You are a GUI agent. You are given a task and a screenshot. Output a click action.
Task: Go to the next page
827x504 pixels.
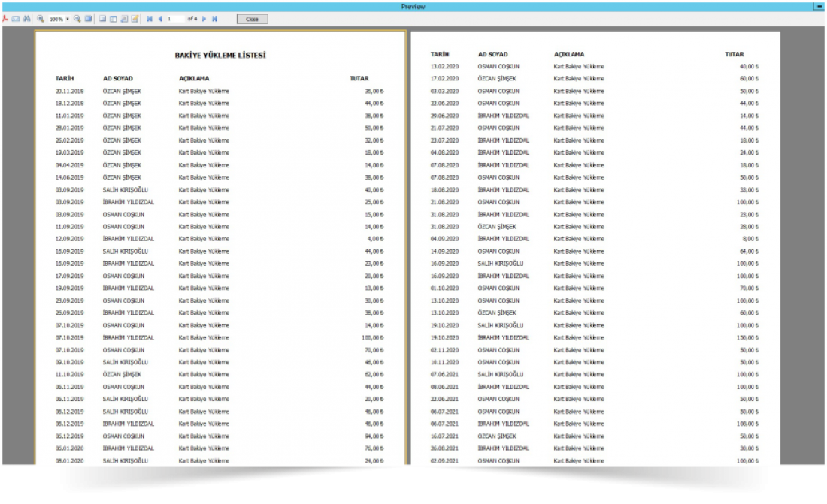coord(204,18)
